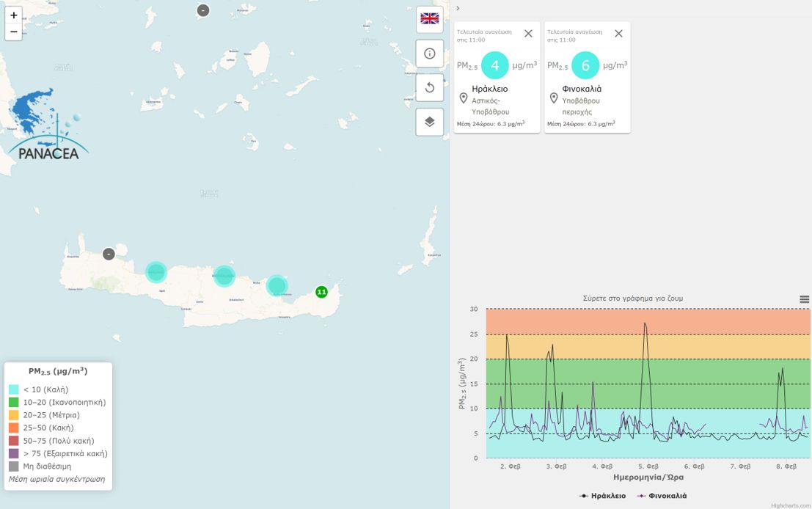
Task: Toggle Ηράκλειο series in chart legend
Action: [x=602, y=496]
